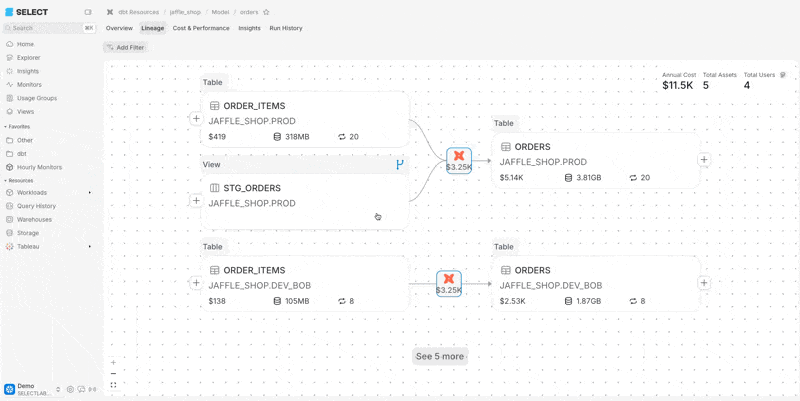Switch to the Overview tab
The image size is (800, 401).
pos(119,29)
